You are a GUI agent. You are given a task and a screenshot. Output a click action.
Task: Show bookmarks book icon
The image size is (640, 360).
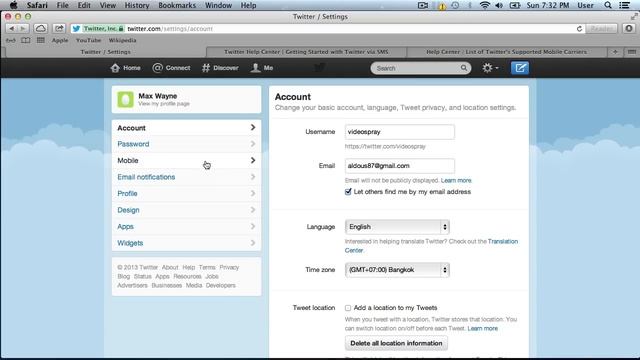(x=25, y=40)
